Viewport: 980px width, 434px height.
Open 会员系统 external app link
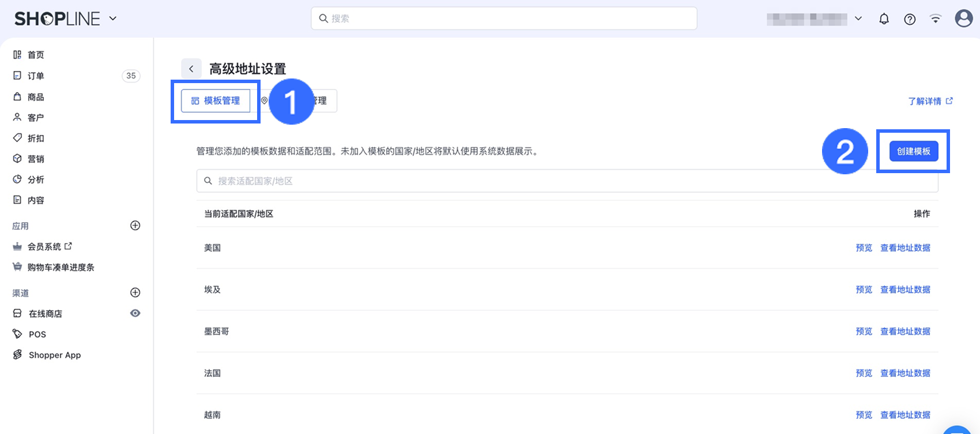point(50,246)
